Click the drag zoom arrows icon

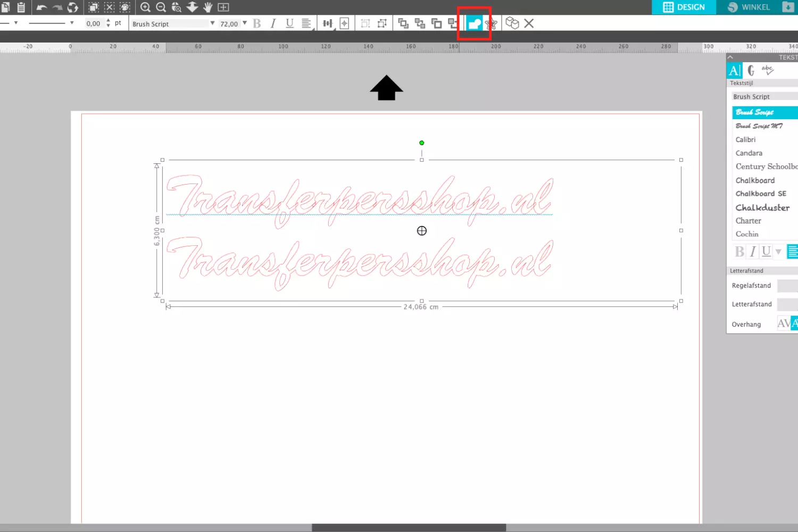click(192, 7)
